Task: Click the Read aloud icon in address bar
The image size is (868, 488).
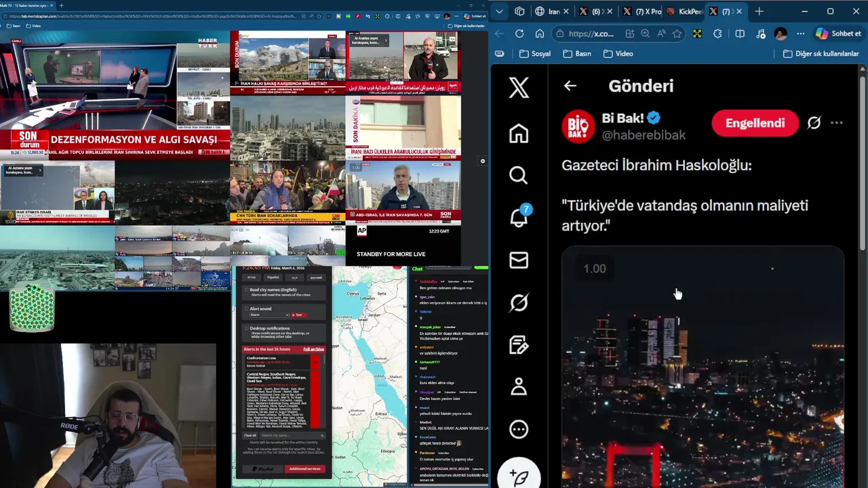Action: 661,33
